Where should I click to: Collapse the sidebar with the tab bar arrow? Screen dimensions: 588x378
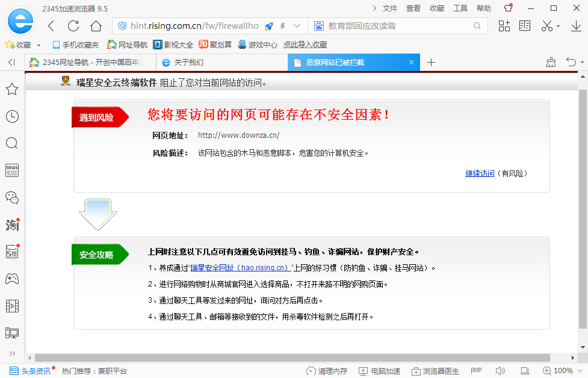coord(11,62)
